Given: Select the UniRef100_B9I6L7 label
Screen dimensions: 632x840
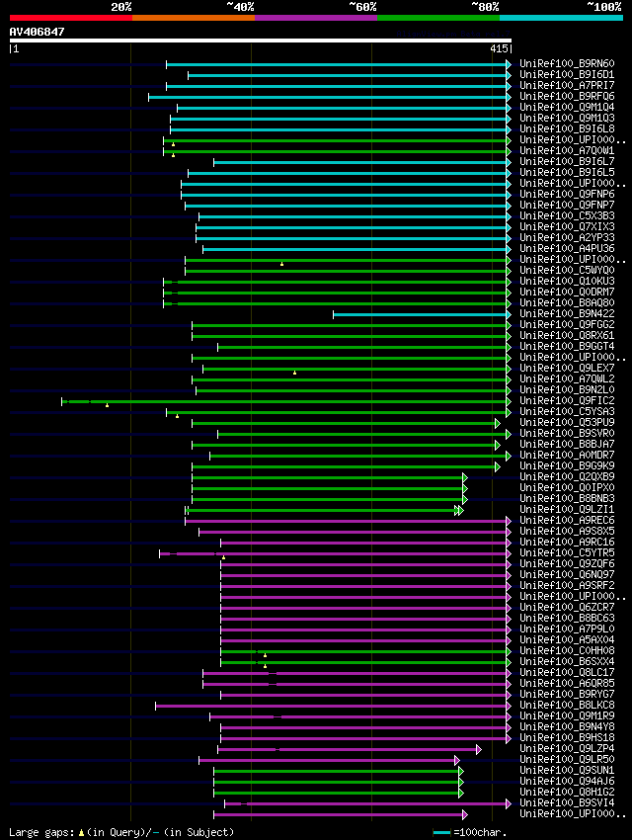Looking at the screenshot, I should 567,161.
